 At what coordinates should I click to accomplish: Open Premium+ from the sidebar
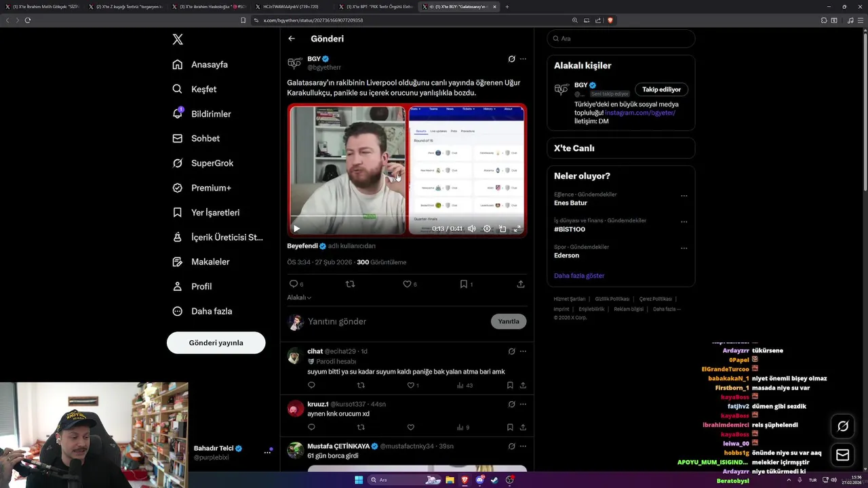[202, 188]
